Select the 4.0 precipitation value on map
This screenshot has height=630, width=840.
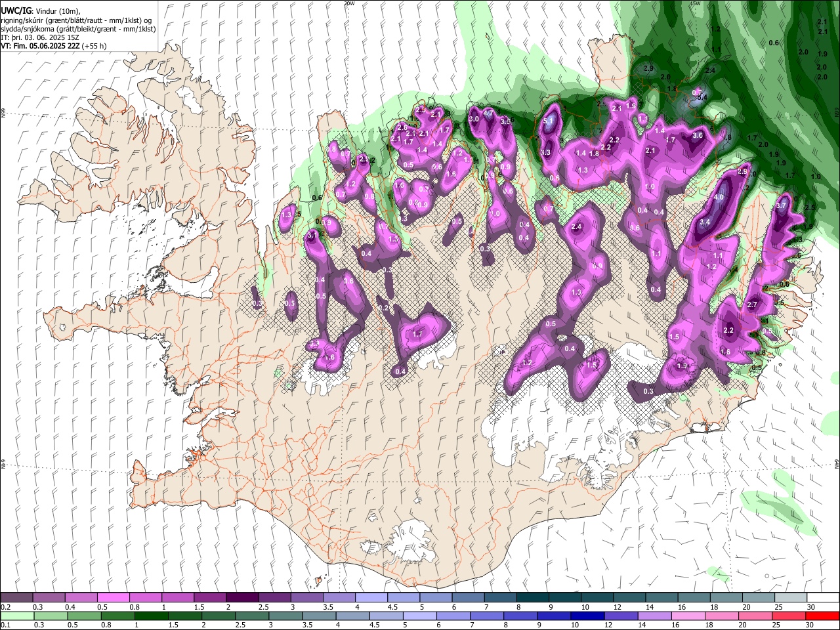point(719,197)
